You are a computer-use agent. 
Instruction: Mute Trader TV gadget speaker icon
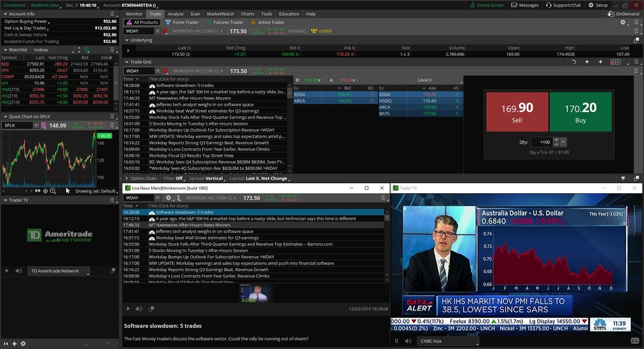(19, 271)
